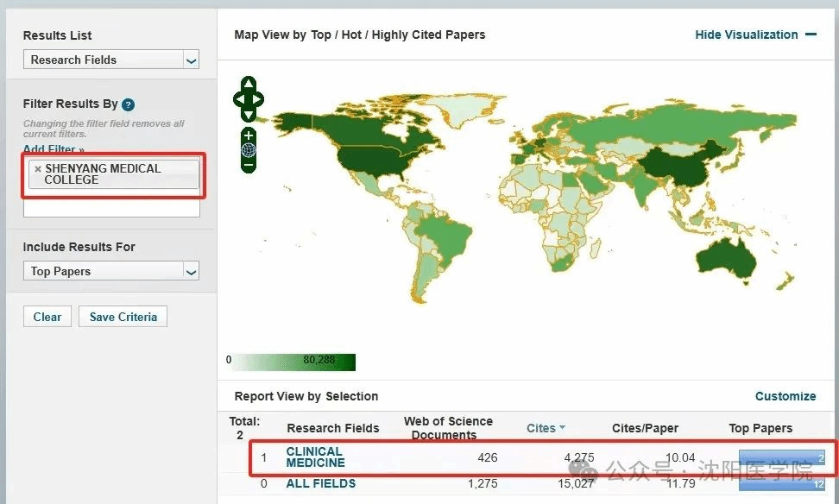Pan the map right with arrow
Screen dimensions: 839x504
260,99
